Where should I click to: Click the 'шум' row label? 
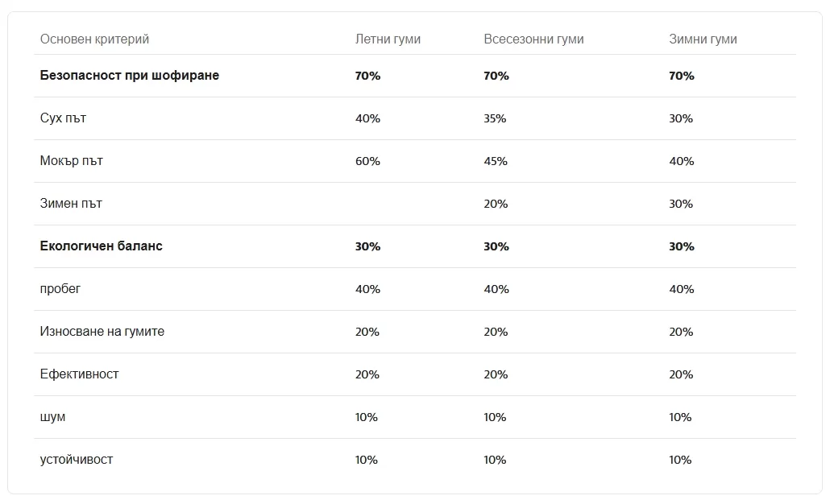(x=53, y=417)
